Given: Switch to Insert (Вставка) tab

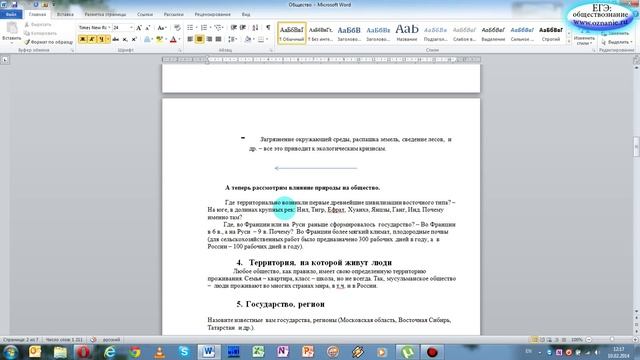Looking at the screenshot, I should click(65, 14).
